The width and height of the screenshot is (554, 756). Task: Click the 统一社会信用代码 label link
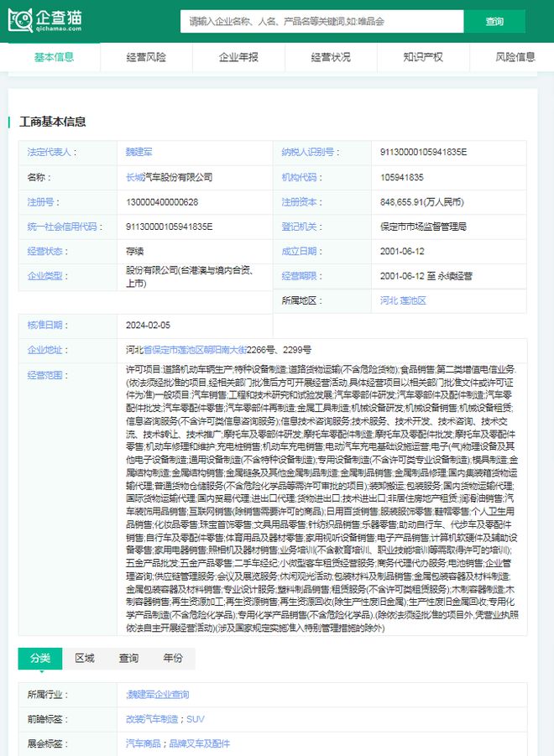(x=62, y=227)
